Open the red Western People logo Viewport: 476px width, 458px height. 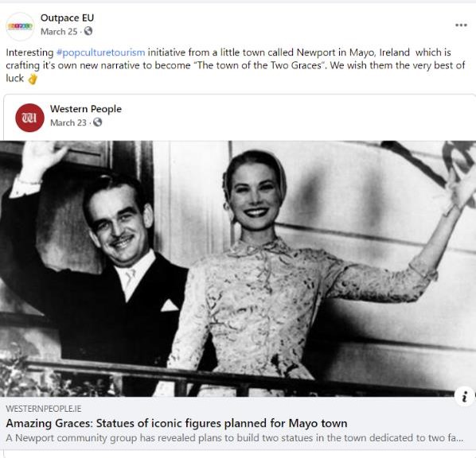(x=29, y=118)
